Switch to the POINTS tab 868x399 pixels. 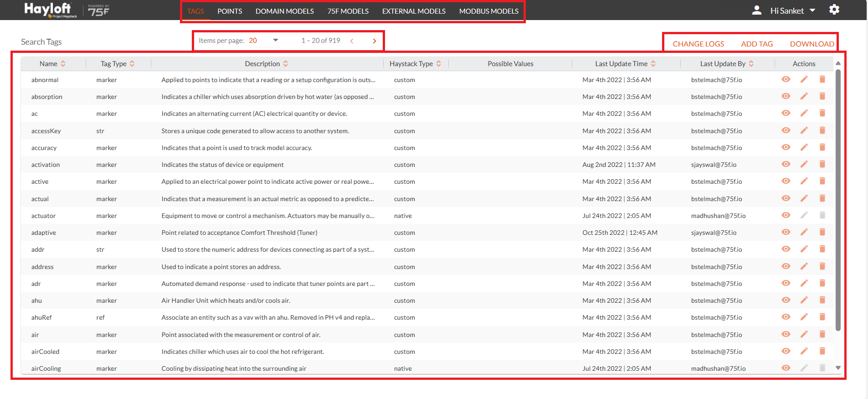click(230, 11)
